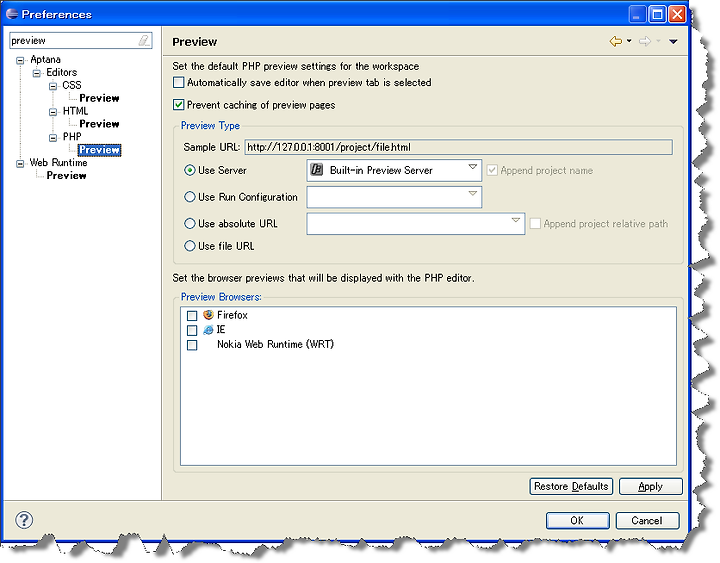Check the IE preview browser box
720x563 pixels.
192,330
